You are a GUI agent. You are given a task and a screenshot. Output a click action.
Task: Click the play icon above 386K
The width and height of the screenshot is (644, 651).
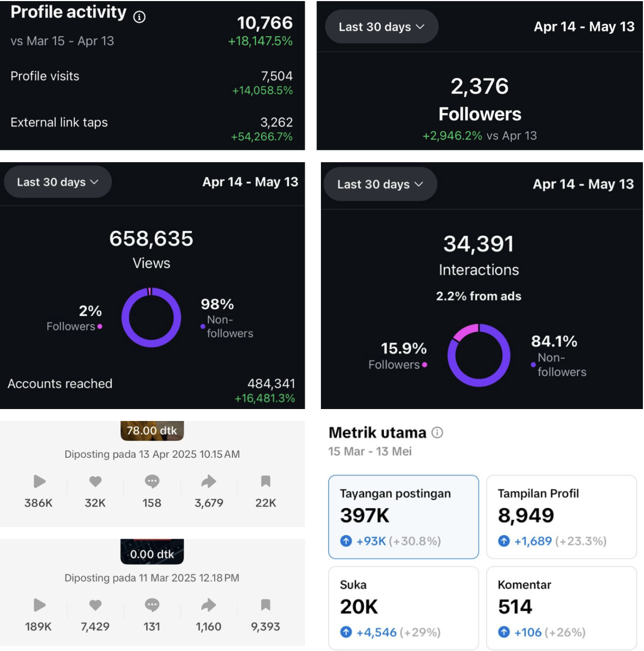point(39,481)
